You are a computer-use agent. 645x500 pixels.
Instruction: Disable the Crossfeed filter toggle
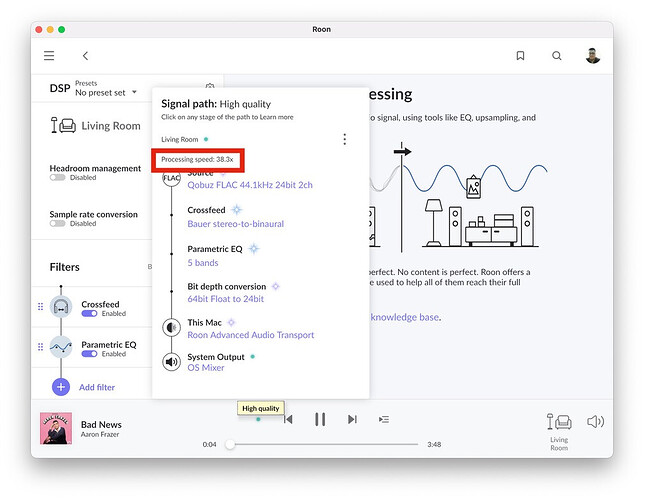coord(89,314)
